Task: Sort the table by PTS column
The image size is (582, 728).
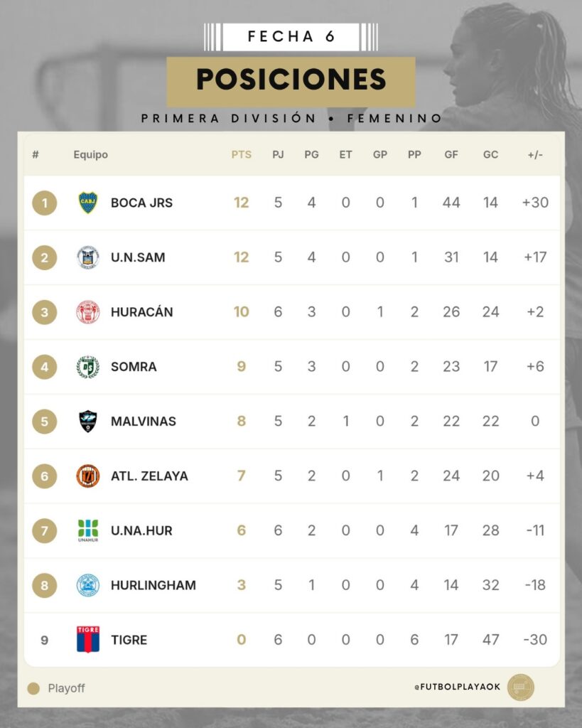Action: [x=242, y=154]
